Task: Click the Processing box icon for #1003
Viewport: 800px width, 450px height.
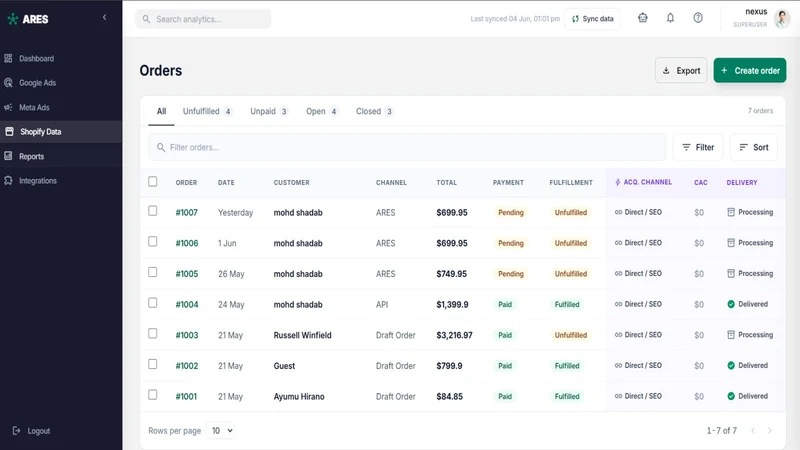Action: click(731, 335)
